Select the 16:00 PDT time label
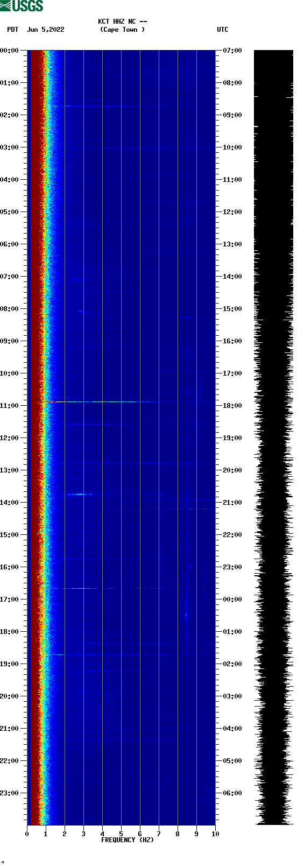The image size is (297, 868). (9, 567)
